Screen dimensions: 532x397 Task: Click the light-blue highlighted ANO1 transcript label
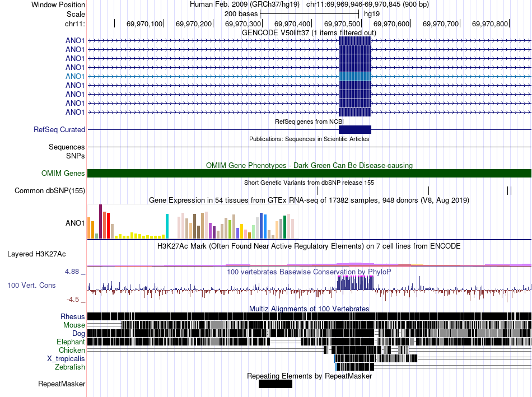click(x=75, y=76)
